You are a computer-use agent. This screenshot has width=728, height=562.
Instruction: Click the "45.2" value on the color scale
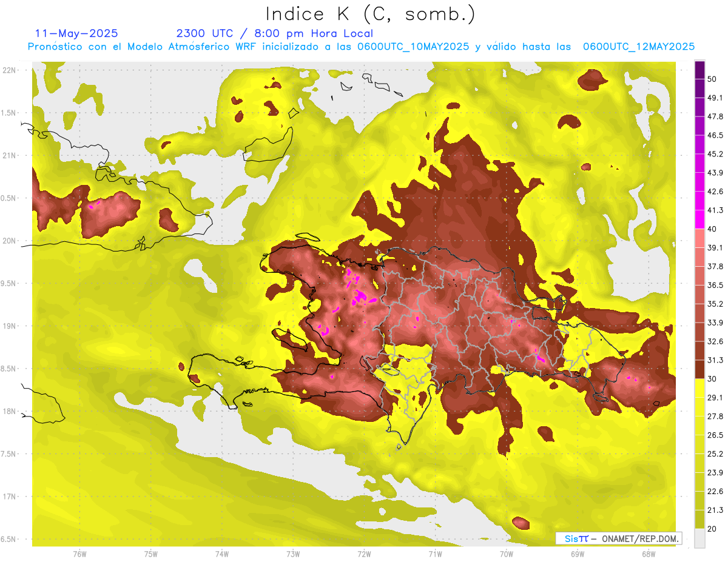pyautogui.click(x=715, y=154)
